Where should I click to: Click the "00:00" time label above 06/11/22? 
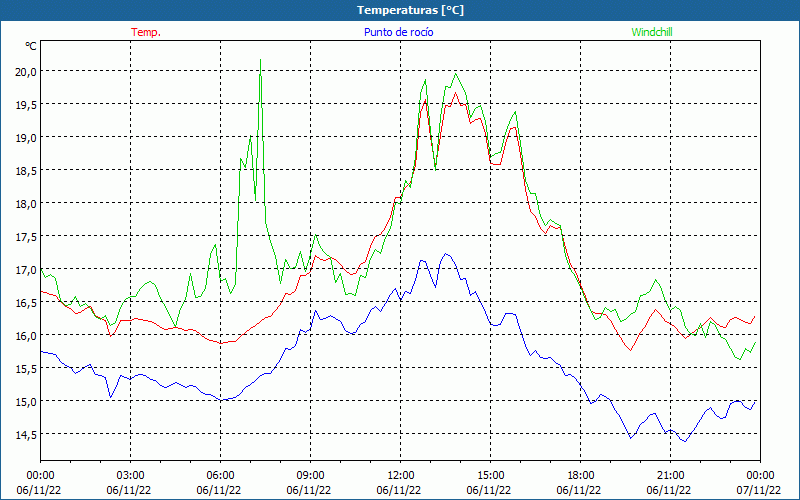pyautogui.click(x=40, y=476)
